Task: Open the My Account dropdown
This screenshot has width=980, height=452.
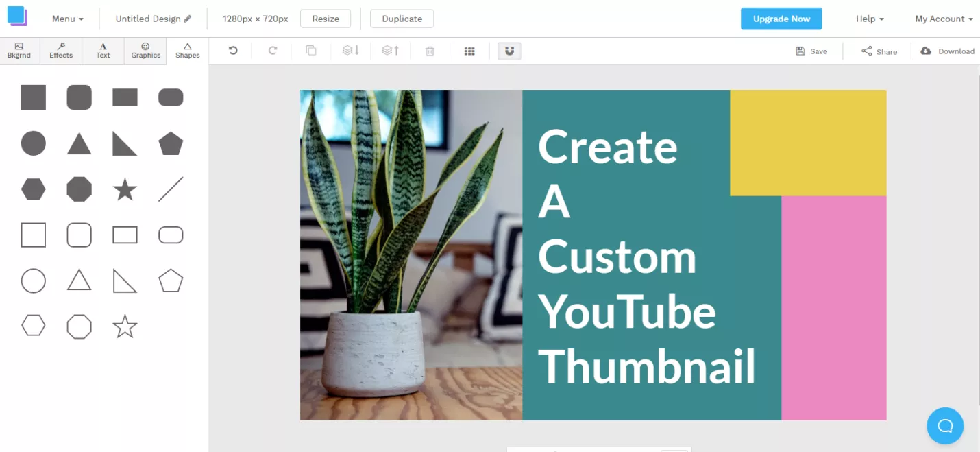Action: 944,19
